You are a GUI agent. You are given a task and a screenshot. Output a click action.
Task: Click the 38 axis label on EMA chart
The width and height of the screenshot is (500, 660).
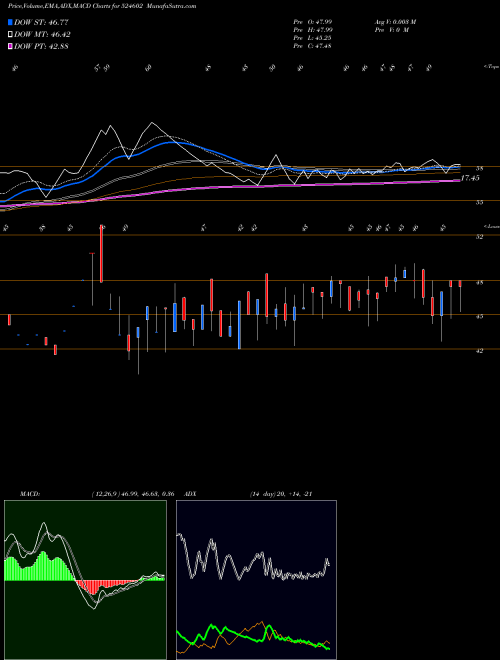[x=479, y=168]
